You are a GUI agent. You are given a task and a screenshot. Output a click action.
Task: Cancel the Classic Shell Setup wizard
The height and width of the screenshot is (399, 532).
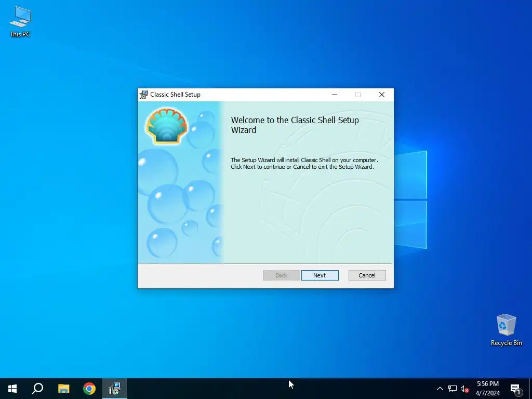click(367, 275)
